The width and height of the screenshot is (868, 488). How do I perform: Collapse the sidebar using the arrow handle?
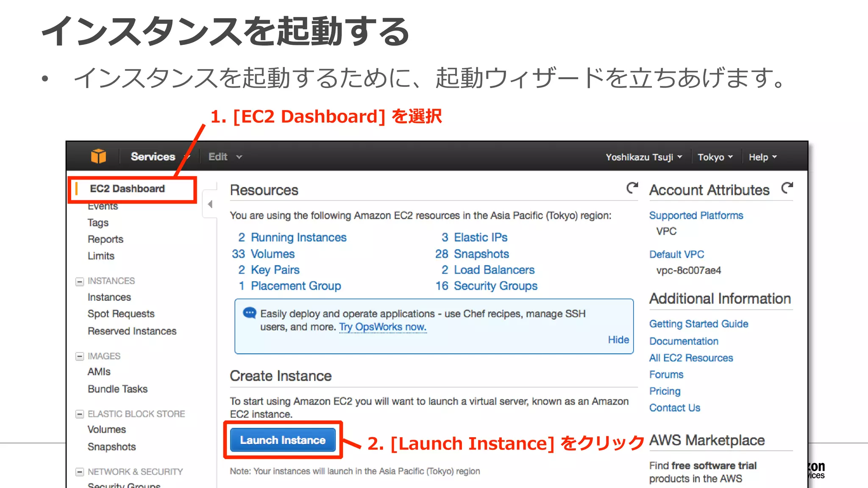coord(210,204)
